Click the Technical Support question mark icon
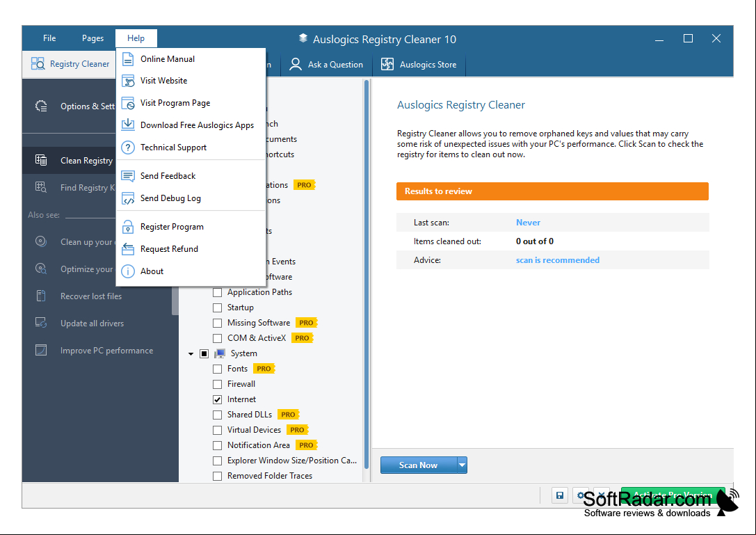Image resolution: width=756 pixels, height=535 pixels. [128, 147]
